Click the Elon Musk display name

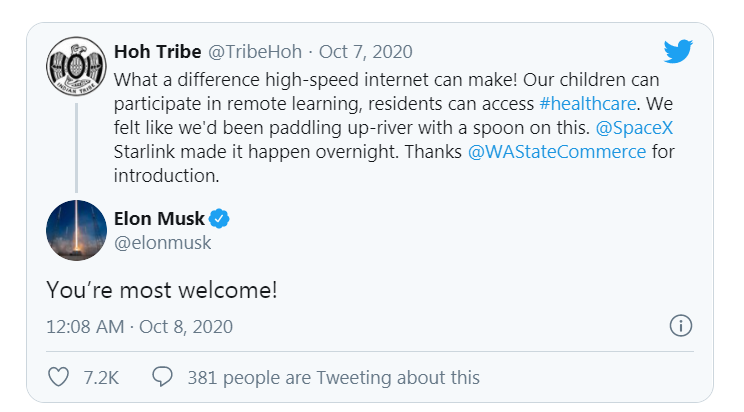[x=159, y=219]
